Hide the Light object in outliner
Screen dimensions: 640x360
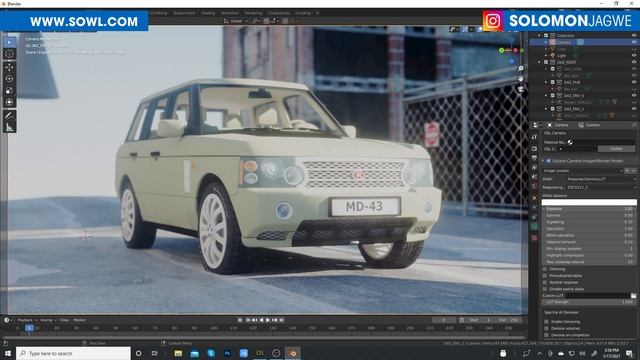pos(634,56)
